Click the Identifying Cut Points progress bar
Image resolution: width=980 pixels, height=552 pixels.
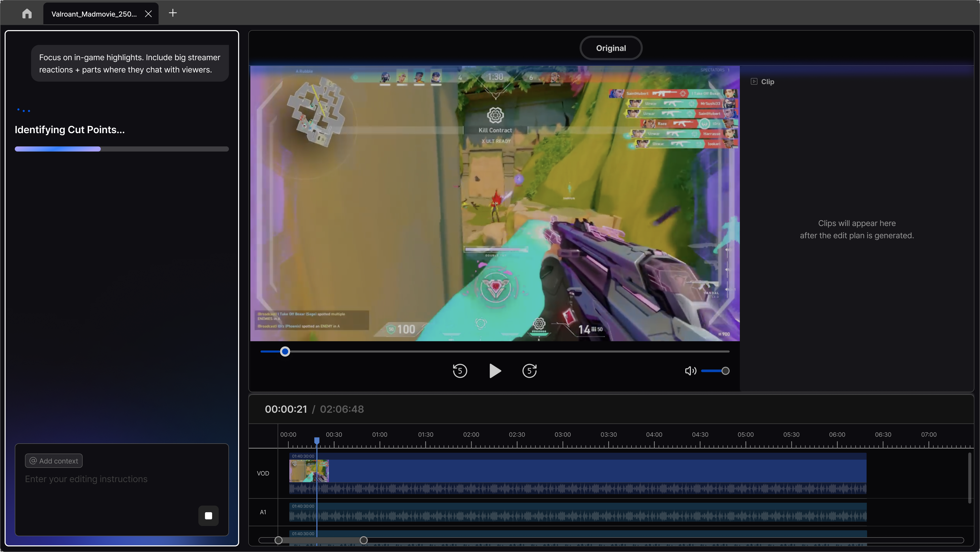(122, 149)
